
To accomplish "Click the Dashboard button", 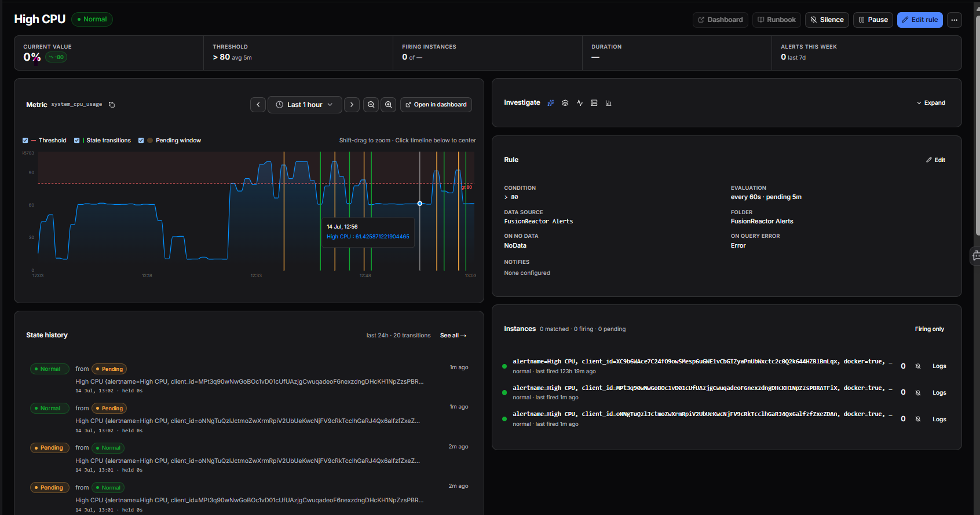I will point(721,20).
